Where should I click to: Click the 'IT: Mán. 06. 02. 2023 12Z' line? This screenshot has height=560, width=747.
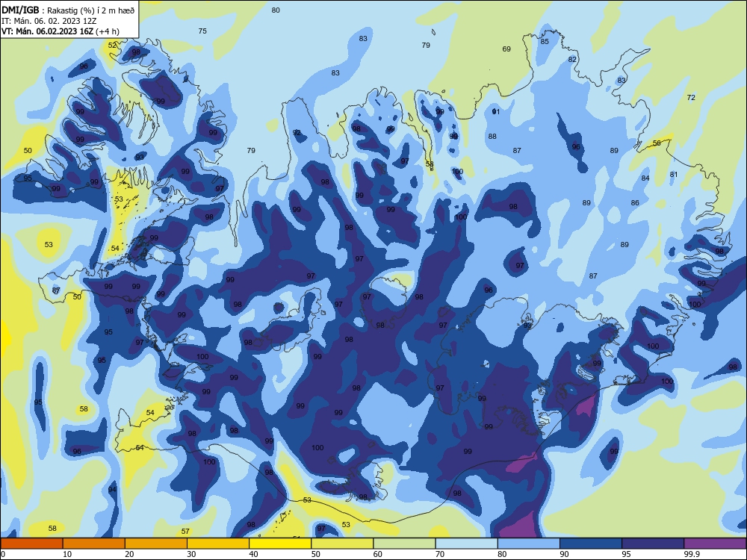coord(49,20)
